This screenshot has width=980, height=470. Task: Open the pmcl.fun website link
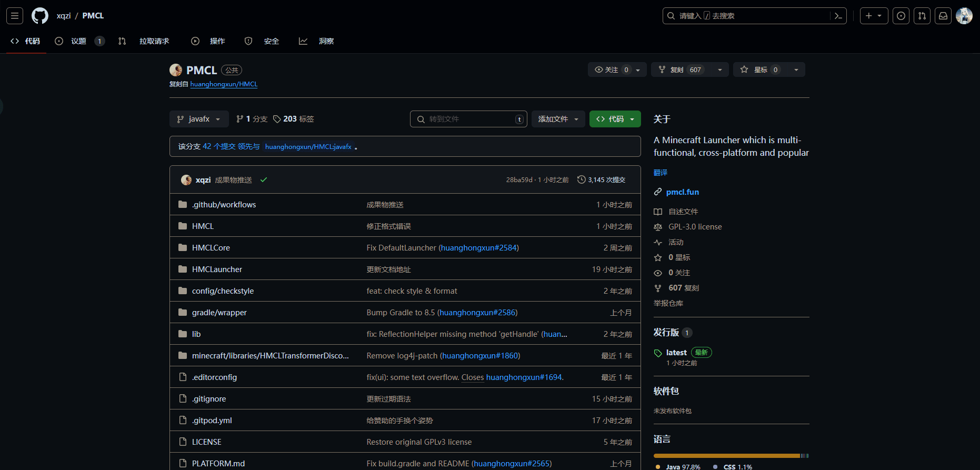tap(682, 192)
